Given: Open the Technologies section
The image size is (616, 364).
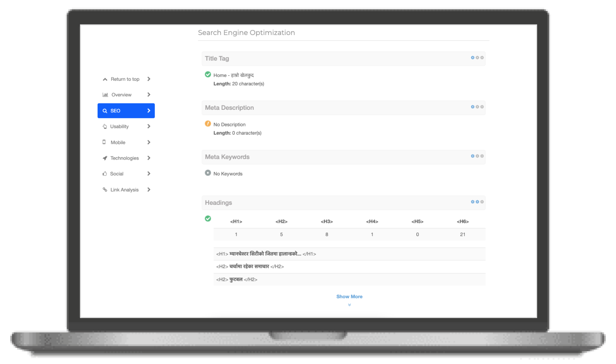Looking at the screenshot, I should click(126, 158).
